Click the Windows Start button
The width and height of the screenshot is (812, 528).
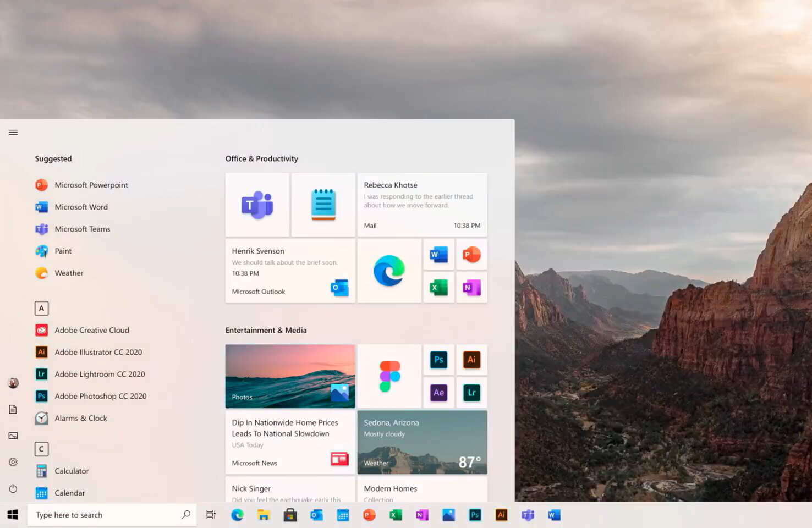(13, 515)
